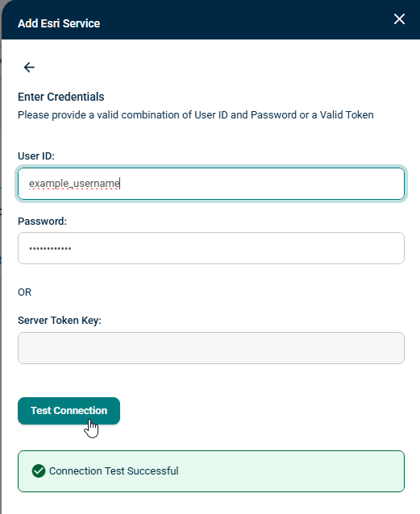
Task: Click the Add Esri Service title
Action: point(59,23)
